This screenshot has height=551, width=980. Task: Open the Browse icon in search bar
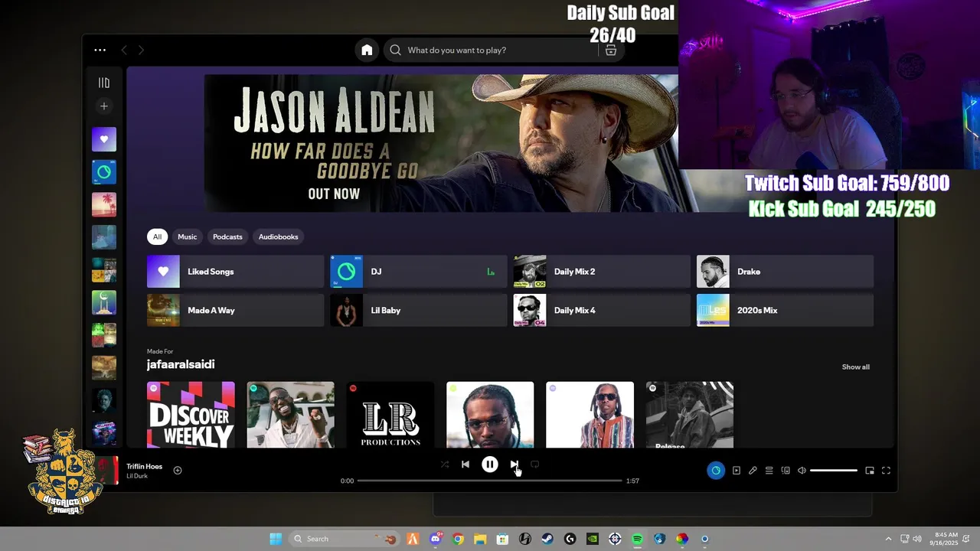[611, 50]
